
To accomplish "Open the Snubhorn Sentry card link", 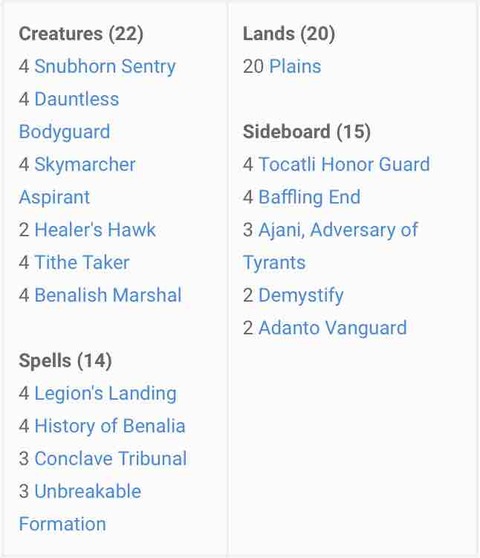I will pos(105,67).
